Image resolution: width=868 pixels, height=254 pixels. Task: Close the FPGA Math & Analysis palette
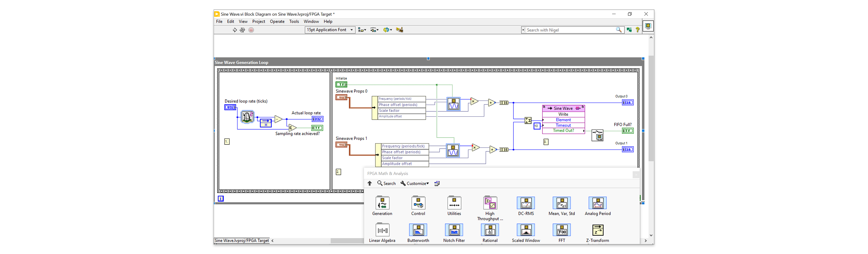click(x=636, y=175)
